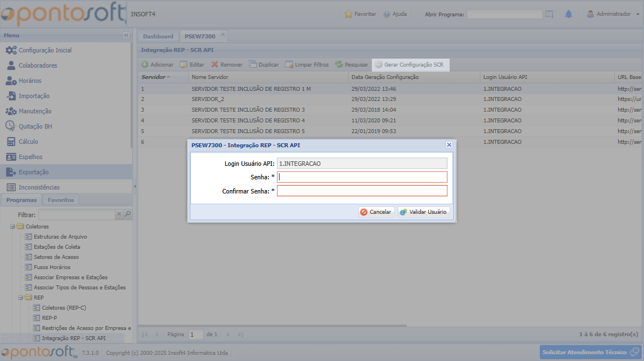This screenshot has height=361, width=644.
Task: Click inside the Senha input field
Action: click(x=362, y=177)
